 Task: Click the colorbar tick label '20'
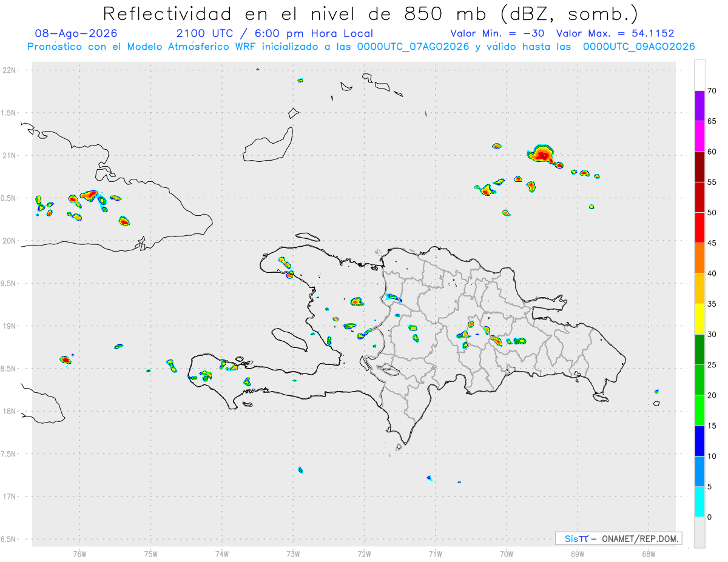(712, 395)
